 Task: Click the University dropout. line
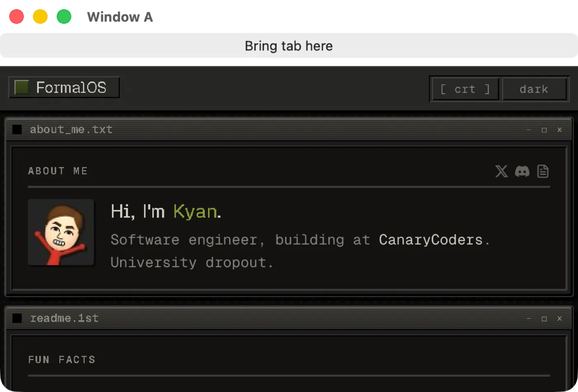coord(192,262)
